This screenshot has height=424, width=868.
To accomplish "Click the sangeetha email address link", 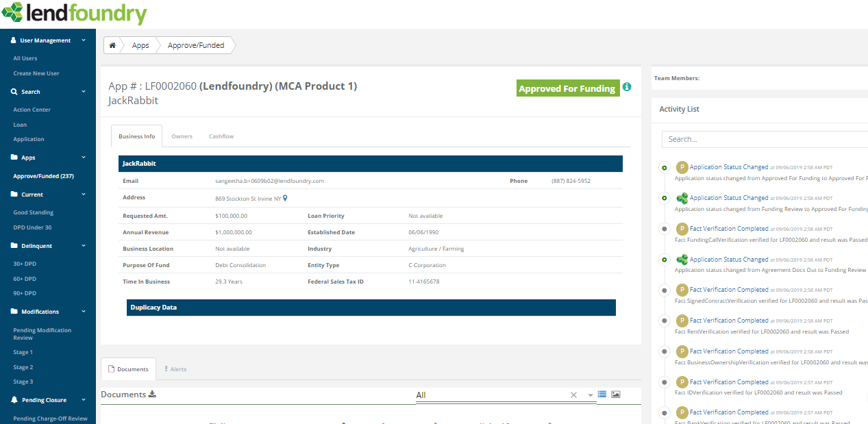I will (x=270, y=180).
